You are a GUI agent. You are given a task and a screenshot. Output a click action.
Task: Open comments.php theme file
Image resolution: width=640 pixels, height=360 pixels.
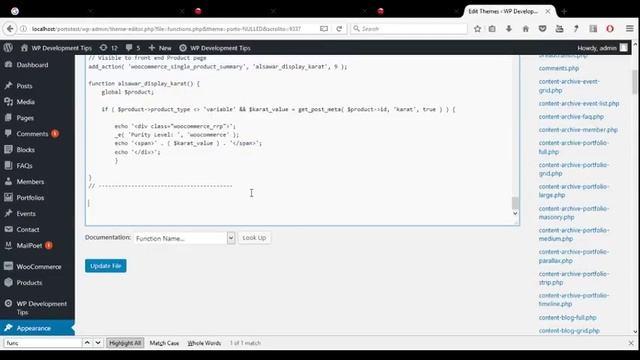tap(558, 68)
